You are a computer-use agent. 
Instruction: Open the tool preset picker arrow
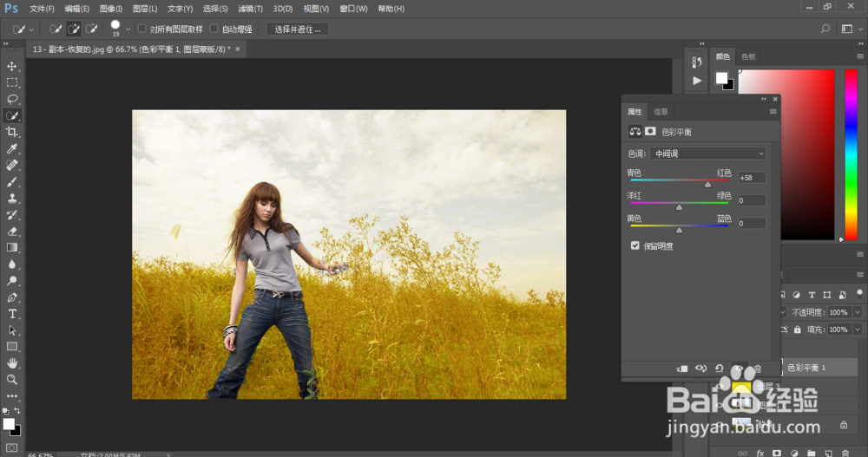click(31, 29)
